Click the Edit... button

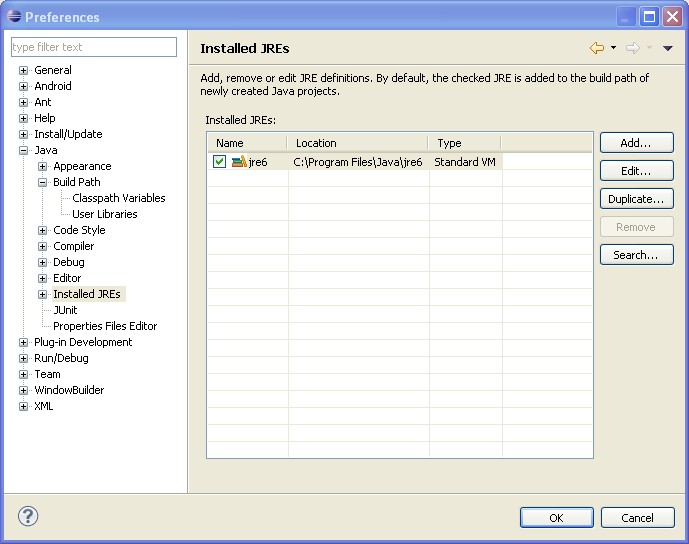(x=636, y=171)
